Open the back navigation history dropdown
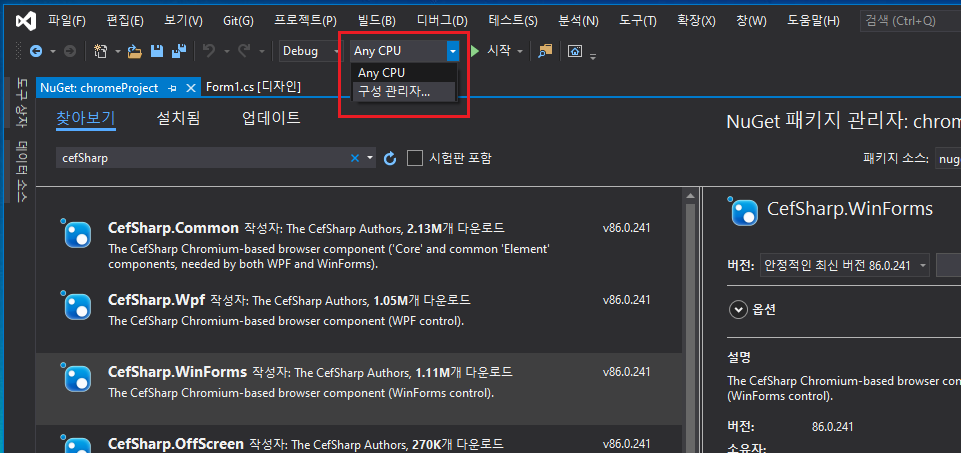 pos(53,51)
